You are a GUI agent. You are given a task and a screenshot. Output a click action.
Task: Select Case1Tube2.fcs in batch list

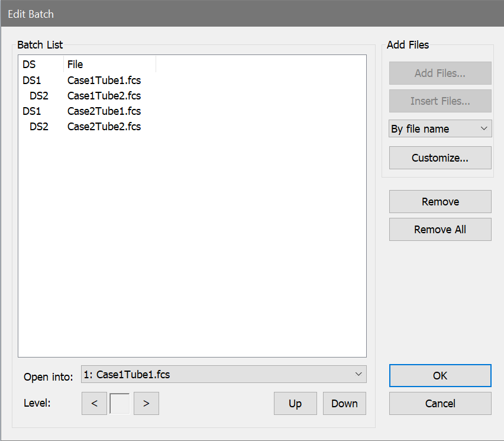pos(104,95)
